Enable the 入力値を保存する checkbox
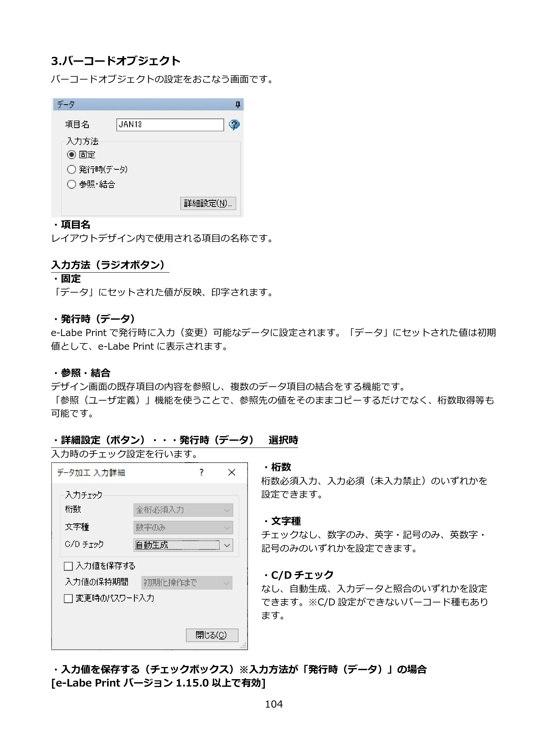535x756 pixels. pos(68,566)
